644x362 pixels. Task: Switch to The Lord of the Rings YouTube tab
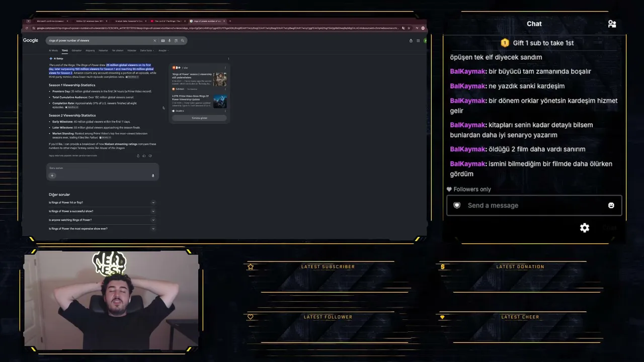coord(168,21)
